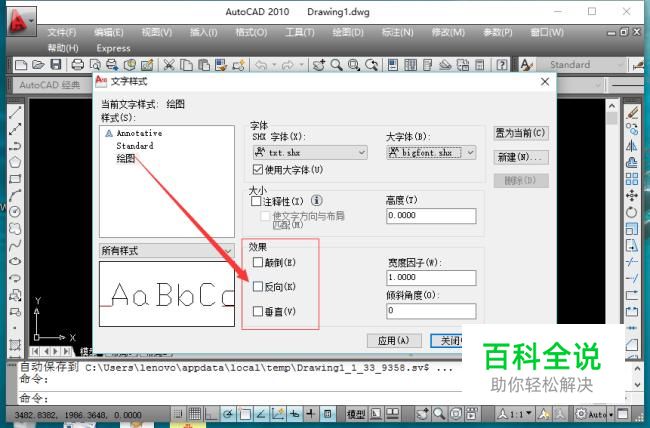Screen dimensions: 650x428
Task: Toggle the Use Big Font checkbox
Action: click(x=258, y=169)
